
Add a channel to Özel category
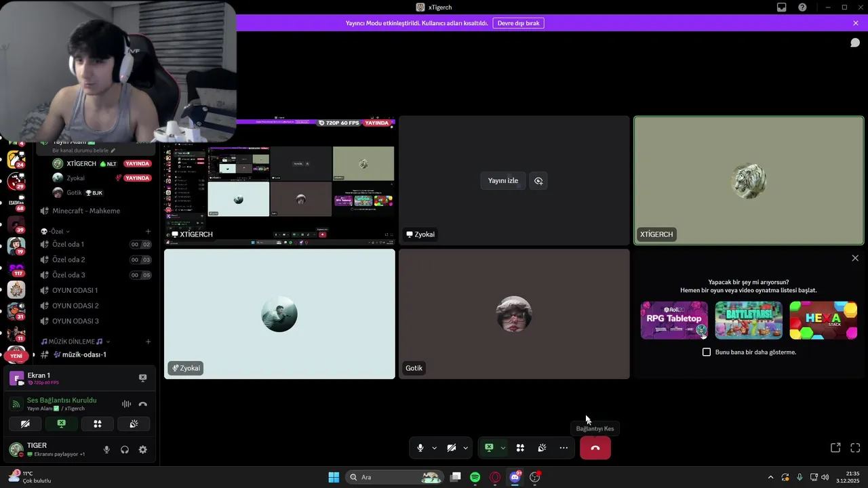[149, 231]
